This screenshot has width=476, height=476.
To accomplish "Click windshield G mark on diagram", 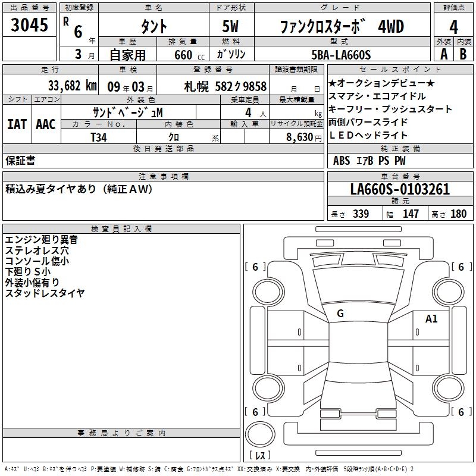I will click(340, 314).
